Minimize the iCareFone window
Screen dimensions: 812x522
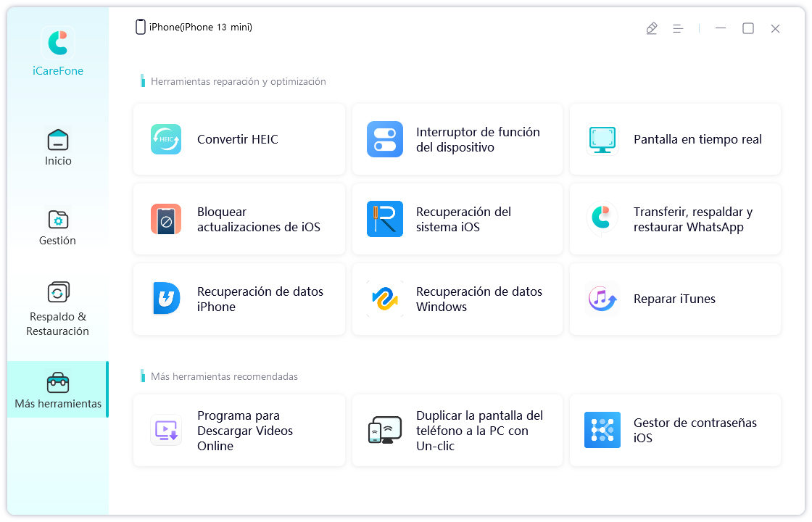pos(721,28)
